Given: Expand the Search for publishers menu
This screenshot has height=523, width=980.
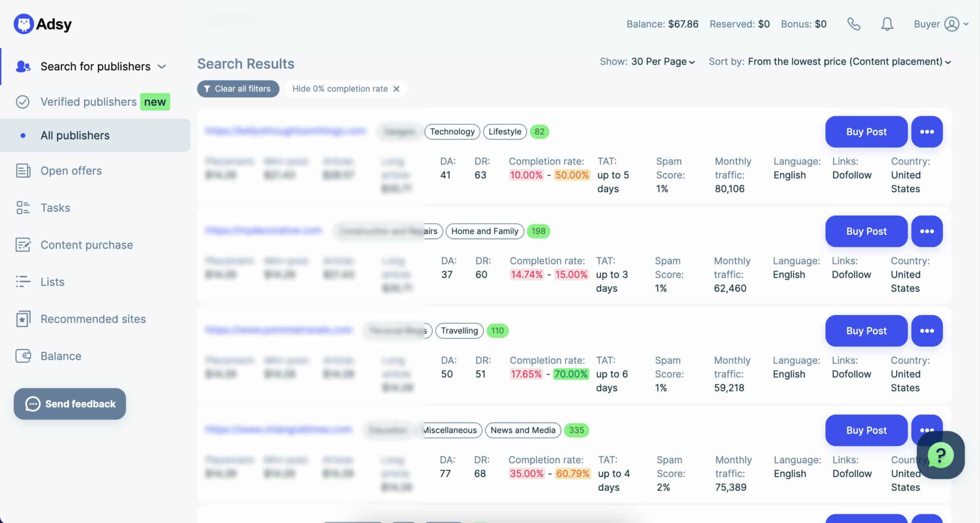Looking at the screenshot, I should 162,66.
